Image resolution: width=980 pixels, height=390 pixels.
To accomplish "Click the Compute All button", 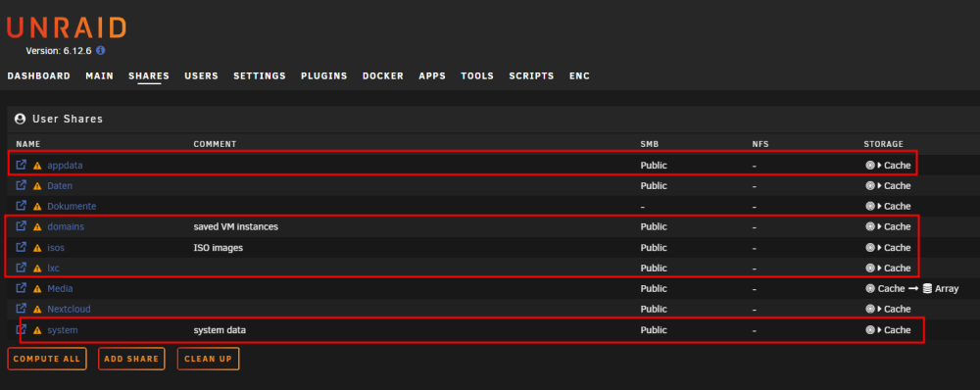I will [47, 359].
